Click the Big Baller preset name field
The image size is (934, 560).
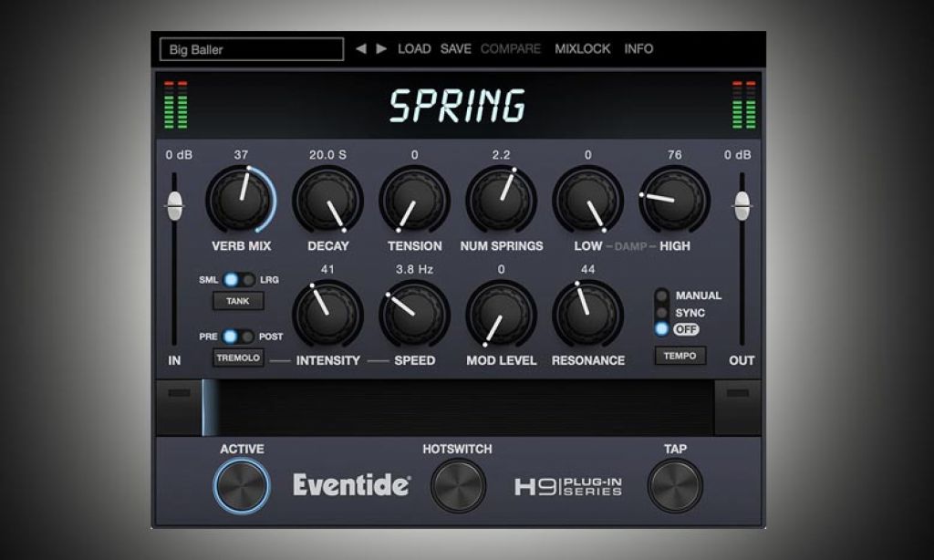(252, 49)
